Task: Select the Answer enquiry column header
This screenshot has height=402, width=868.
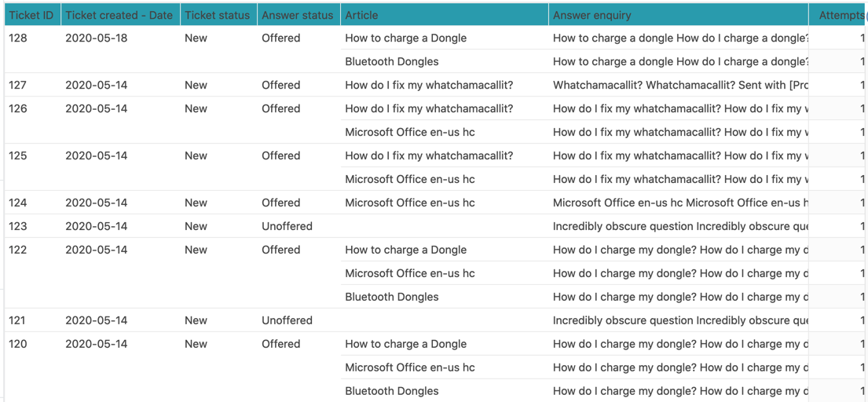Action: (x=591, y=15)
